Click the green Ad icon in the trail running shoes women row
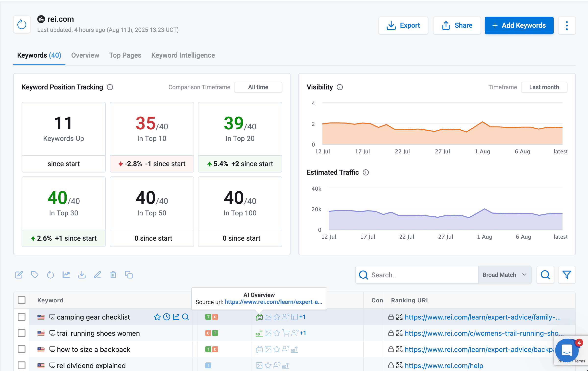Screen dimensions: 588x371 point(259,333)
